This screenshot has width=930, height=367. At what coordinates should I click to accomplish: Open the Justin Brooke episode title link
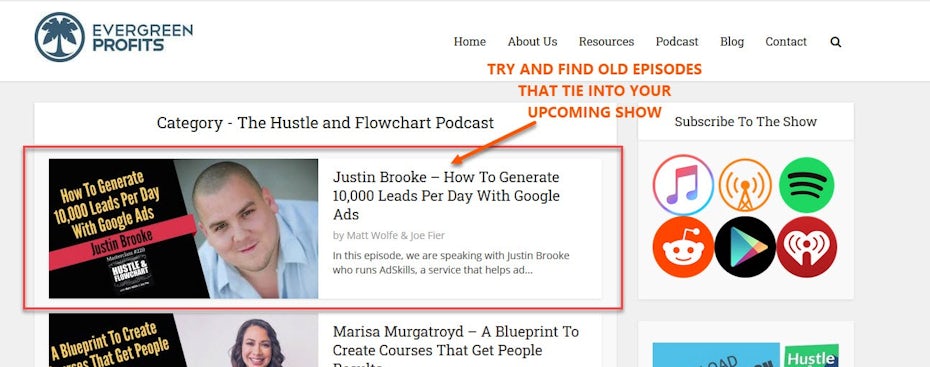pos(446,196)
